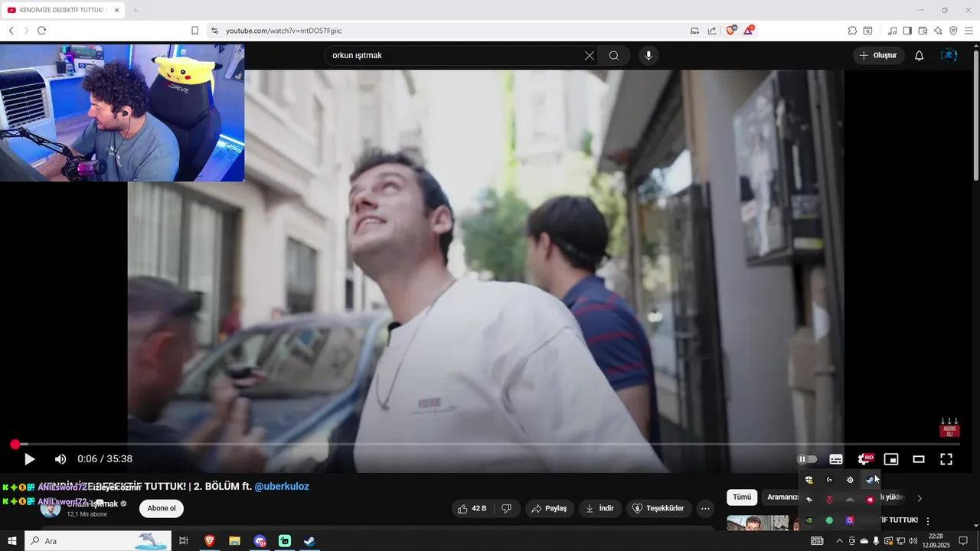Click the Windows Security tray icon
This screenshot has width=980, height=551.
point(808,480)
